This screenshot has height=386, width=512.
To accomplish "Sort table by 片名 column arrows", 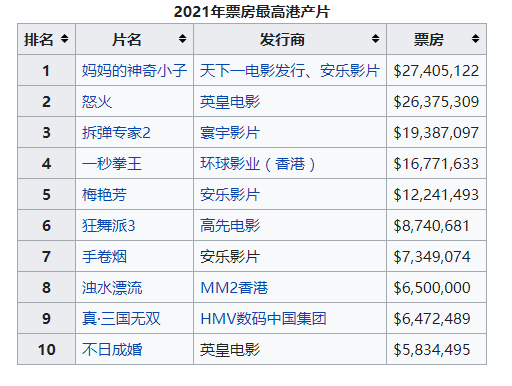I will [182, 39].
